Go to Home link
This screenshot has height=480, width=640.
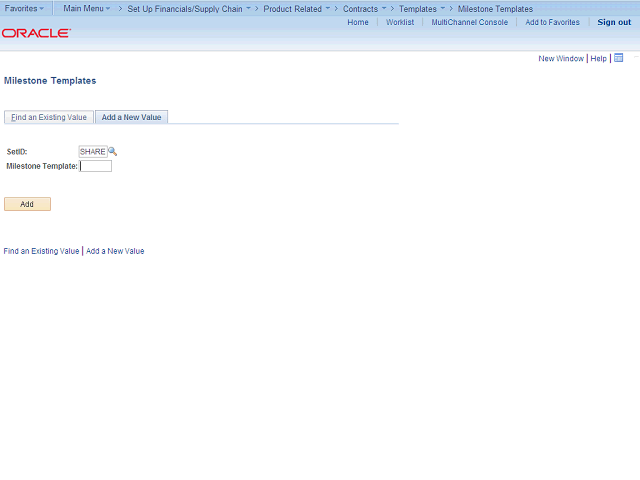pyautogui.click(x=358, y=22)
